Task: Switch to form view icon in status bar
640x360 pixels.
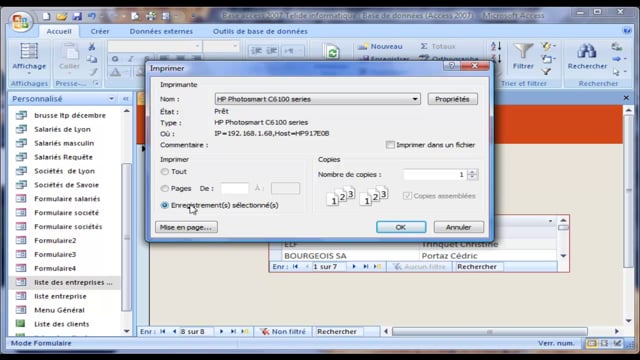Action: [x=591, y=343]
